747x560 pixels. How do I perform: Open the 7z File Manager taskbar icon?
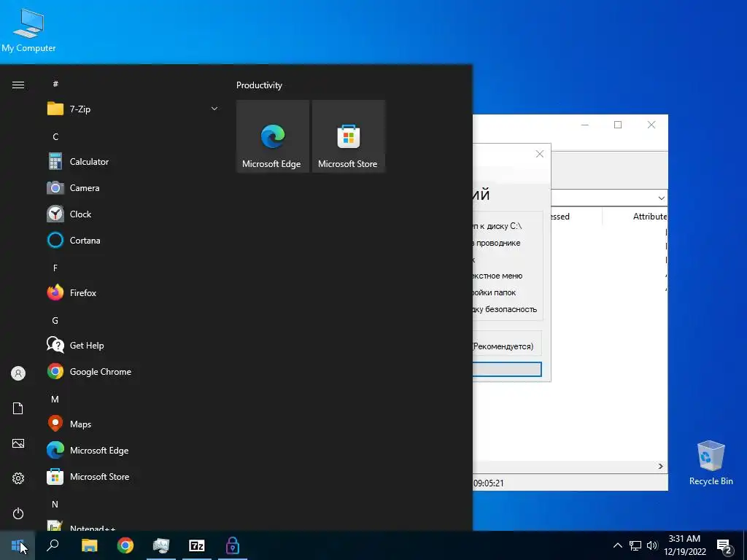197,545
